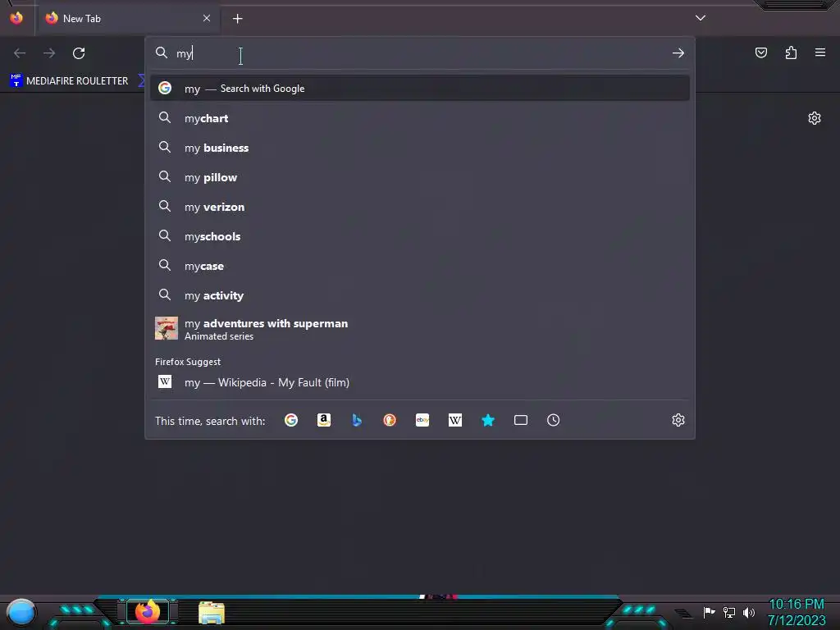This screenshot has height=630, width=840.
Task: Open the Firefox application menu
Action: tap(820, 52)
